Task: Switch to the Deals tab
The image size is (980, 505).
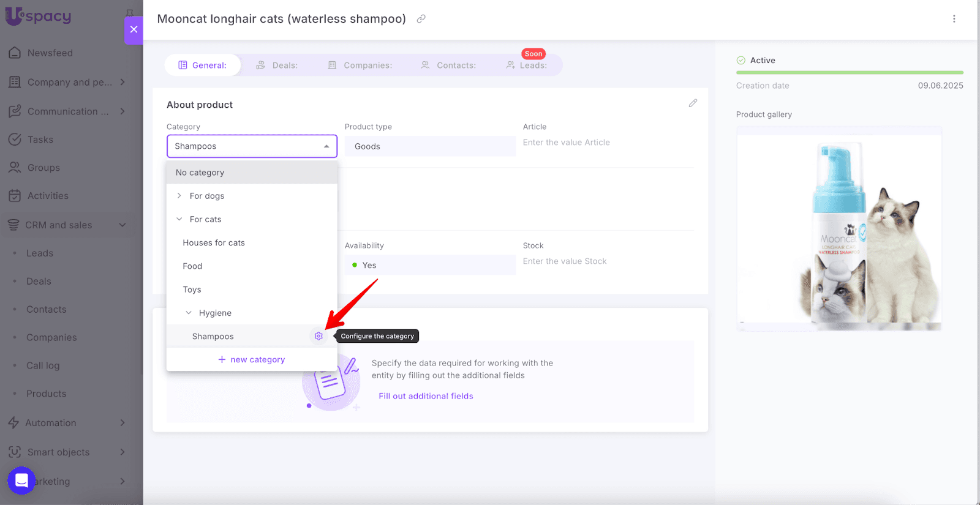Action: coord(277,65)
